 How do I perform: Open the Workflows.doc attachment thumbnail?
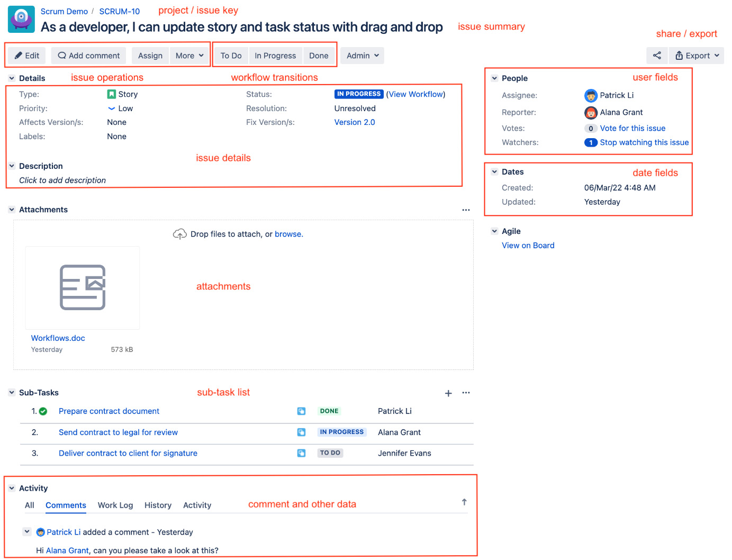(x=82, y=287)
